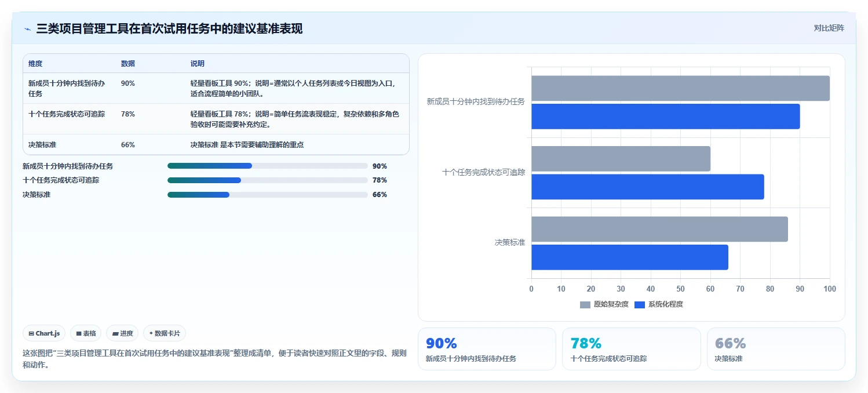The image size is (868, 393).
Task: Click the 66% stat card
Action: (x=776, y=349)
